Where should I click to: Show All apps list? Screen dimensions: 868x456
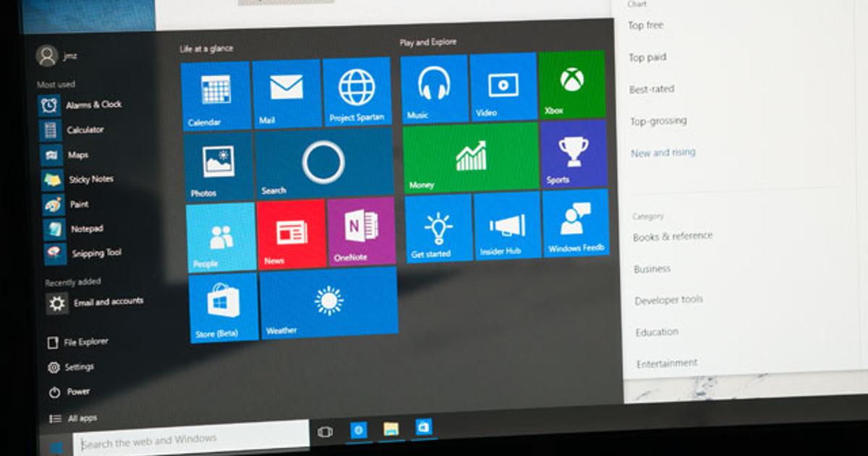coord(74,418)
